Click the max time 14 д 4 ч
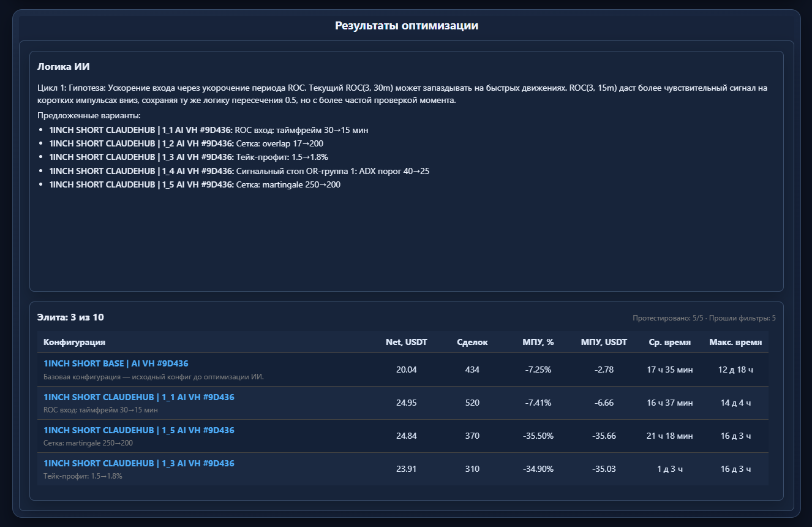812x527 pixels. (735, 403)
